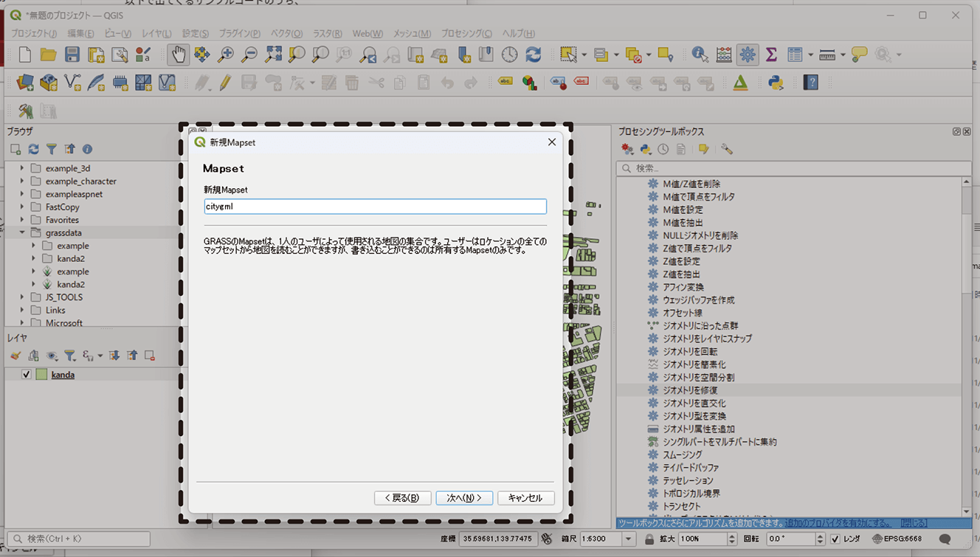Viewport: 980px width, 557px height.
Task: Expand the JS_TOOLS folder
Action: tap(22, 297)
